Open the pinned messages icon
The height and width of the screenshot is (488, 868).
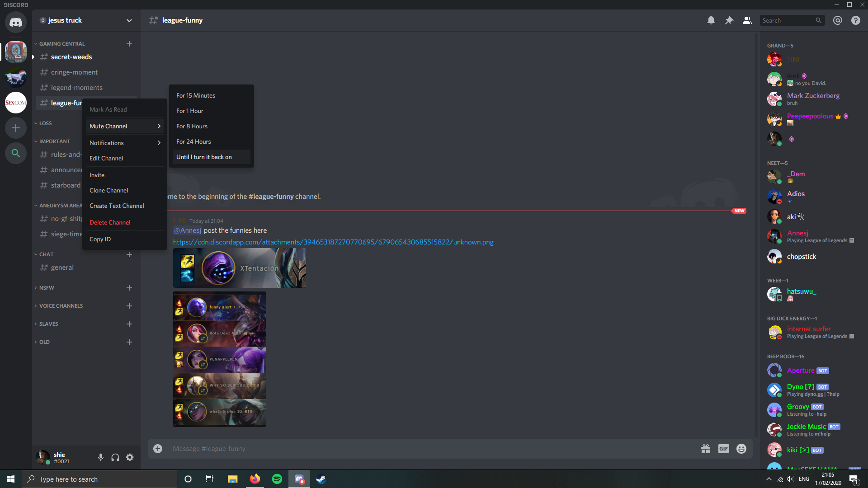click(729, 20)
